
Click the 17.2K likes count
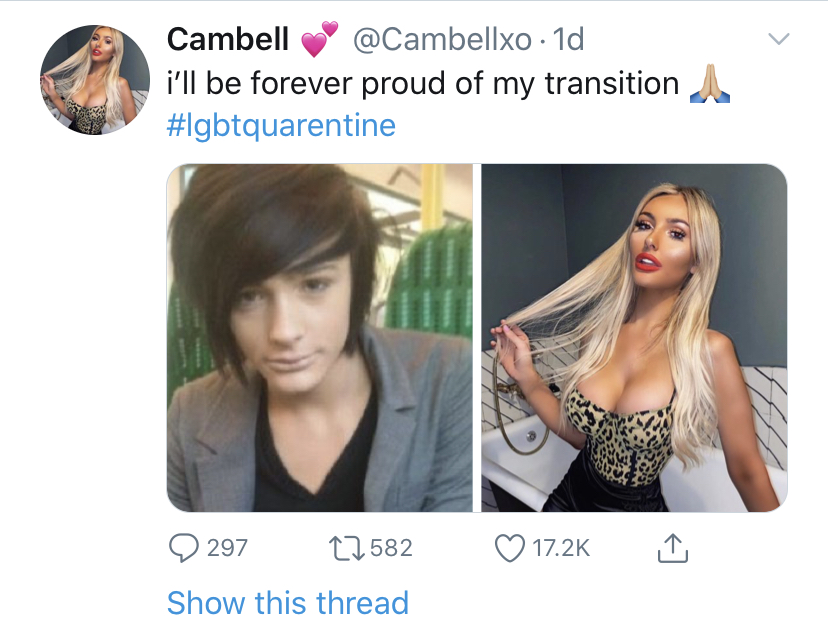click(x=561, y=548)
